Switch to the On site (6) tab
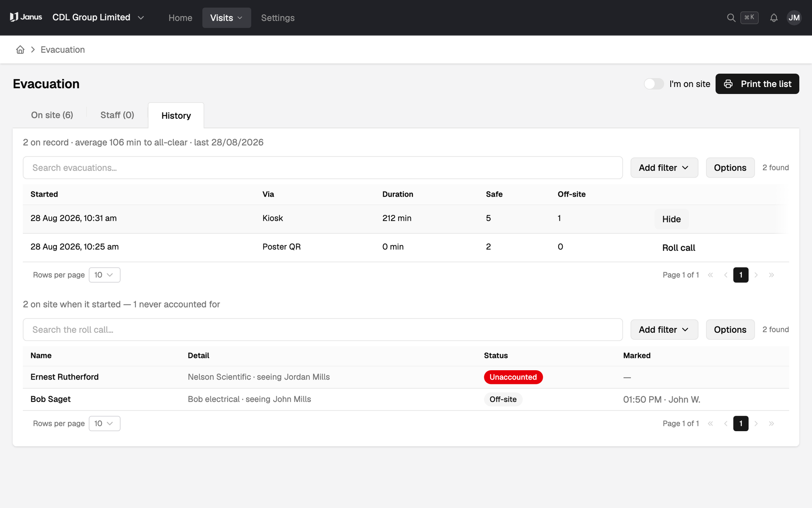812x508 pixels. pos(52,115)
